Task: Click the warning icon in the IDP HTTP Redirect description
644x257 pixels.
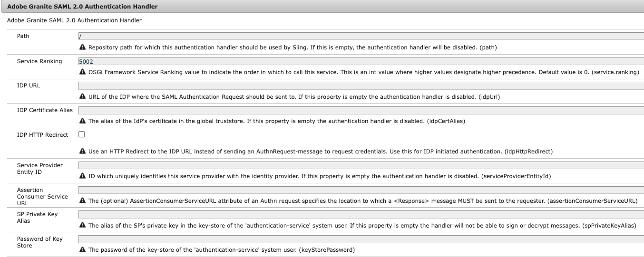Action: [x=82, y=152]
